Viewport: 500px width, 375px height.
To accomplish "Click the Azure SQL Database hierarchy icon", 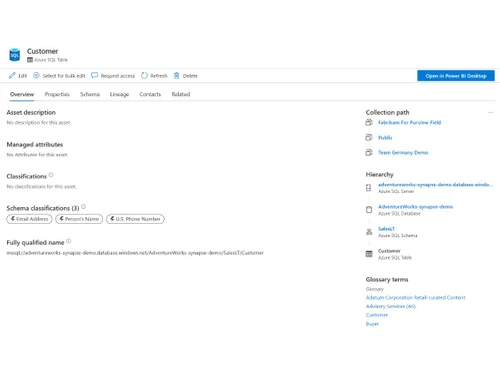I will 369,210.
